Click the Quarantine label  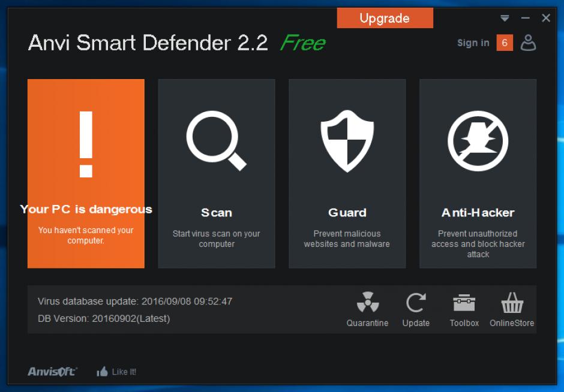pyautogui.click(x=368, y=323)
